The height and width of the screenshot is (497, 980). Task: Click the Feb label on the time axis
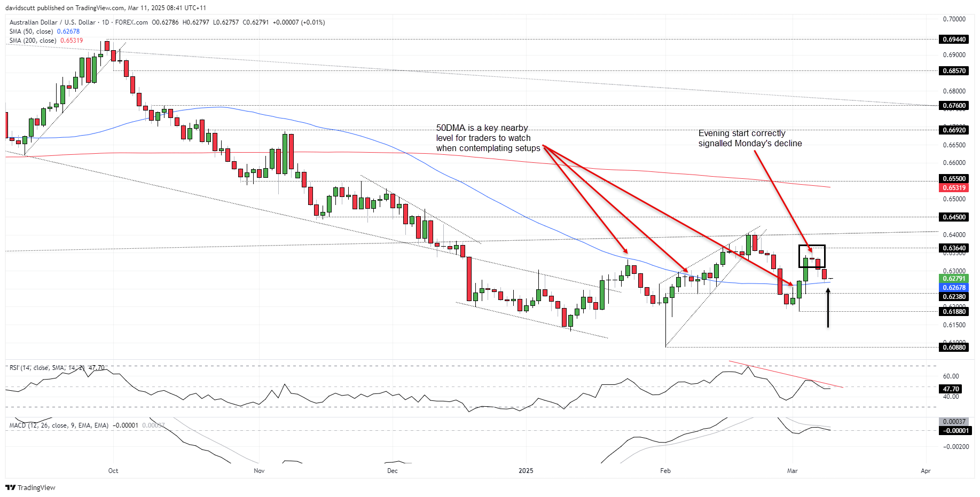tap(665, 471)
